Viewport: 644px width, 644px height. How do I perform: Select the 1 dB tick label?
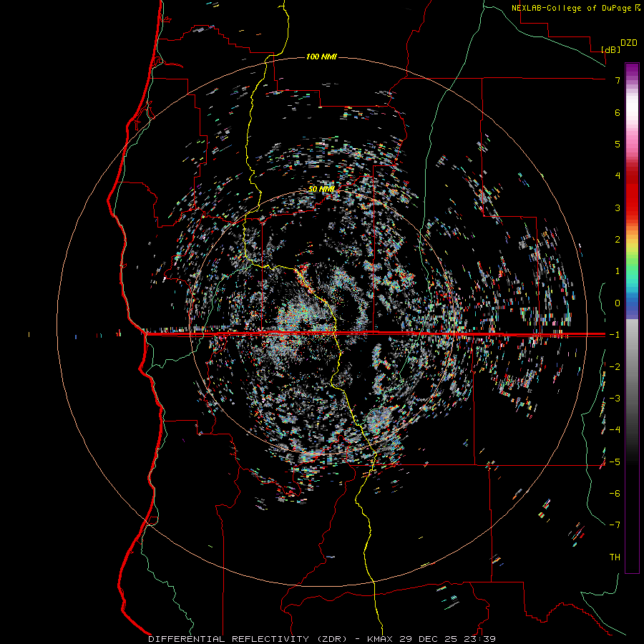click(x=618, y=271)
